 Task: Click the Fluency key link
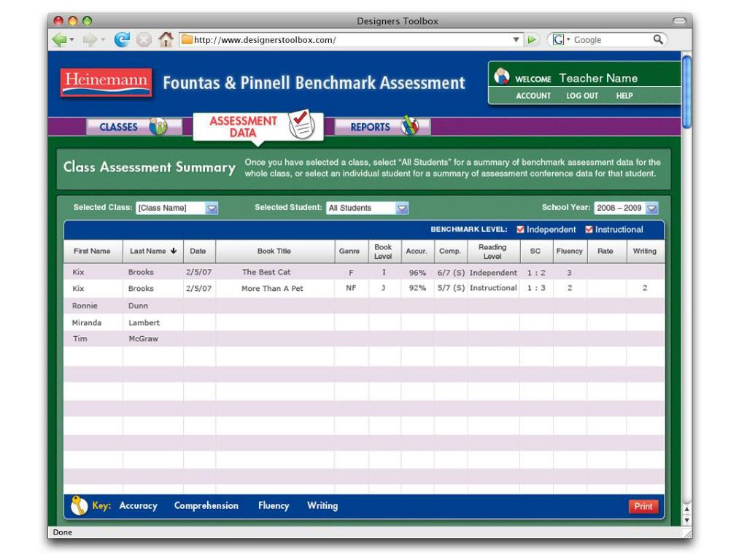[274, 506]
